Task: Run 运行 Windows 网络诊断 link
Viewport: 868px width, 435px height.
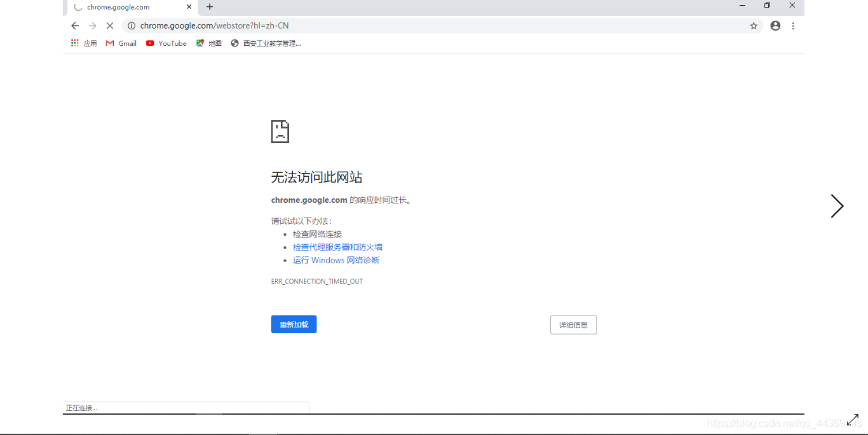Action: click(336, 260)
